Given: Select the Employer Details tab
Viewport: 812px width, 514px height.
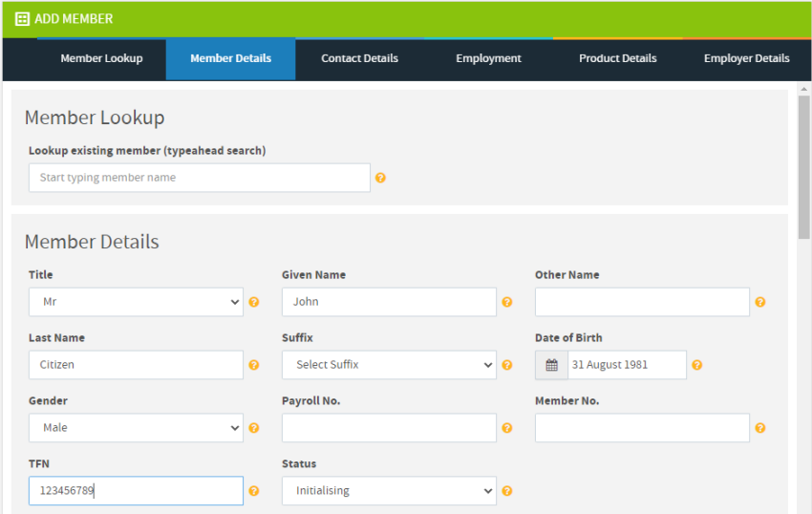Looking at the screenshot, I should (x=746, y=58).
